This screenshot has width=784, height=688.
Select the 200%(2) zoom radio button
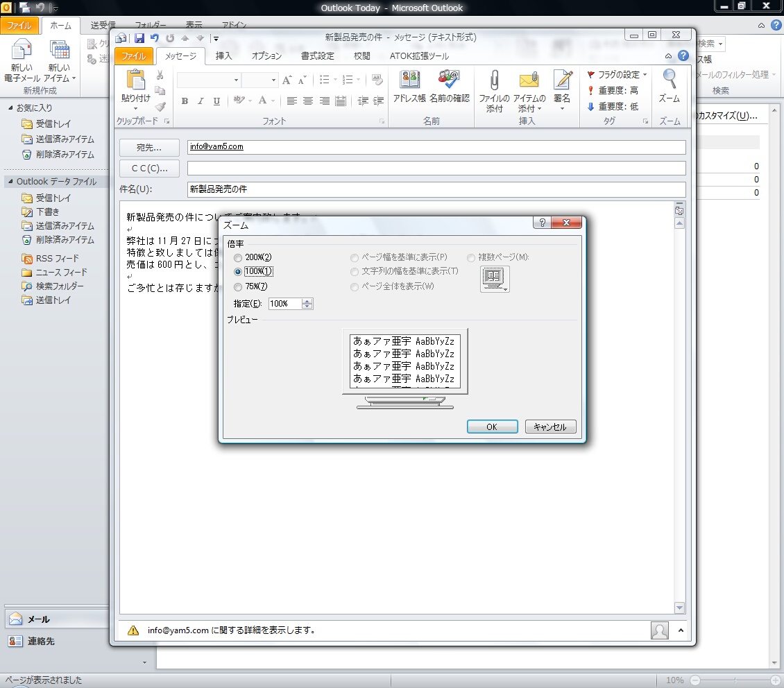238,258
